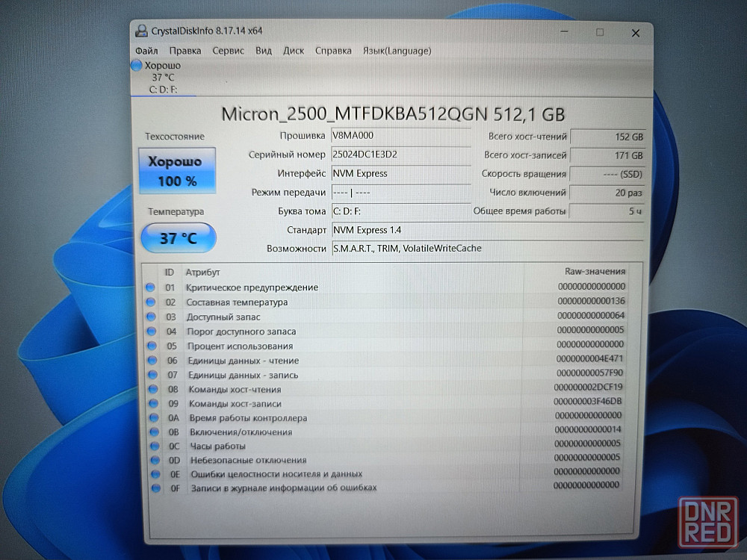The image size is (747, 560).
Task: Select the Доступный запас attribute row
Action: (386, 317)
